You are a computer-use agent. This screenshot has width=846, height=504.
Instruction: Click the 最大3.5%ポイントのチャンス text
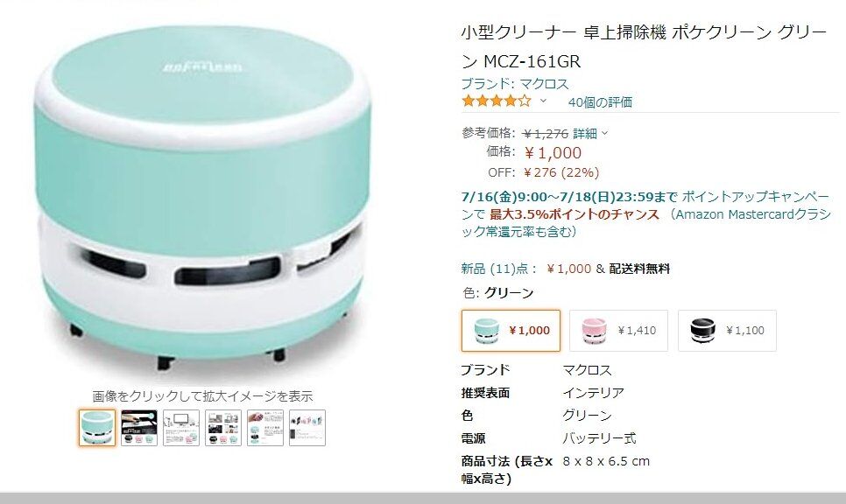tap(575, 214)
